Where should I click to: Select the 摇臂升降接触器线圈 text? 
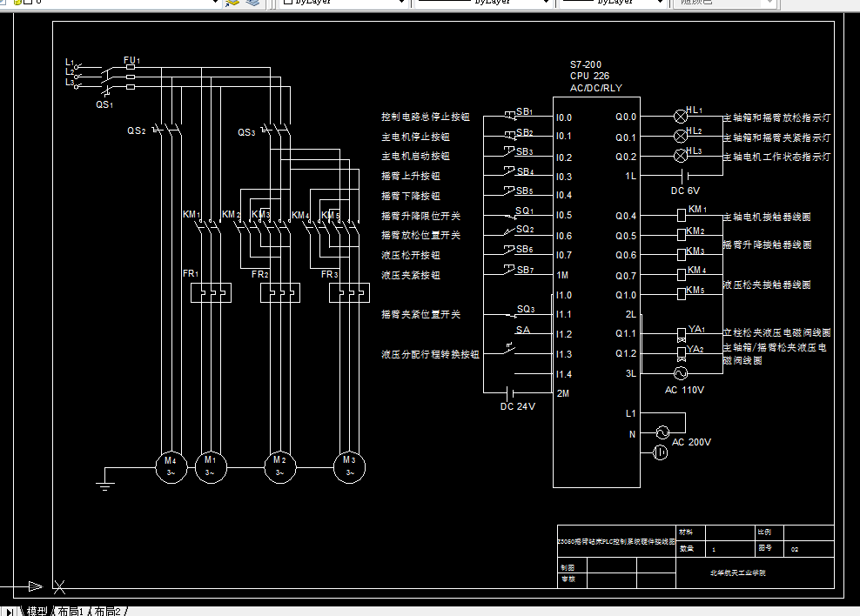[x=768, y=244]
